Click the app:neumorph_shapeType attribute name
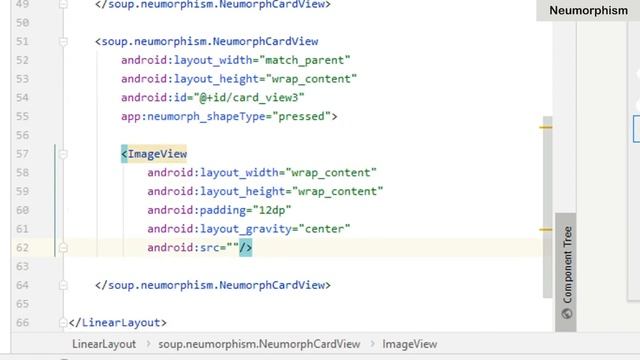 [193, 117]
